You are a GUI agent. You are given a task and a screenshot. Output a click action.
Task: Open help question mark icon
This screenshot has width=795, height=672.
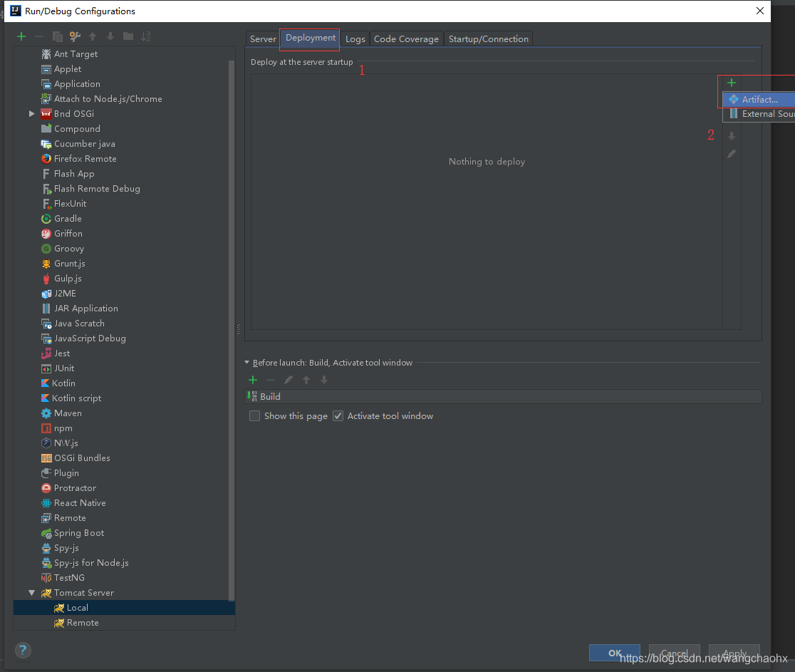[x=23, y=650]
